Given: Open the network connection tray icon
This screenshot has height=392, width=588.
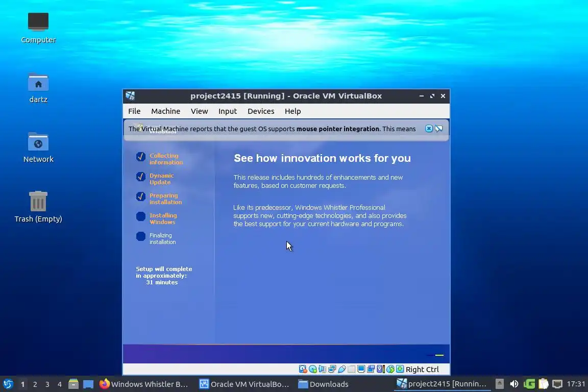Looking at the screenshot, I should [557, 384].
